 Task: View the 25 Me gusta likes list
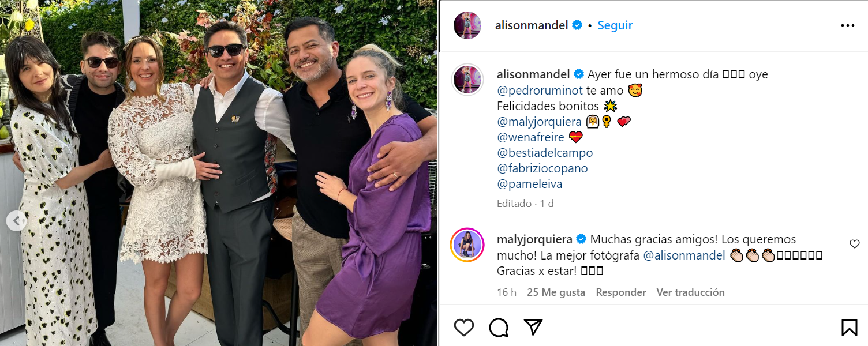556,292
